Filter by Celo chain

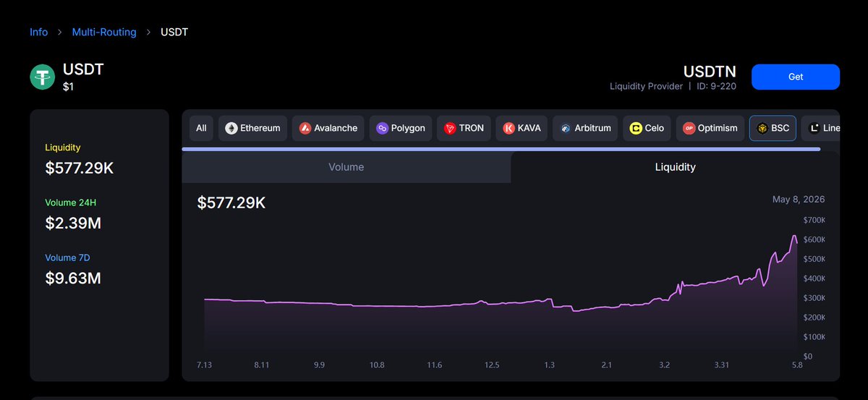click(647, 128)
